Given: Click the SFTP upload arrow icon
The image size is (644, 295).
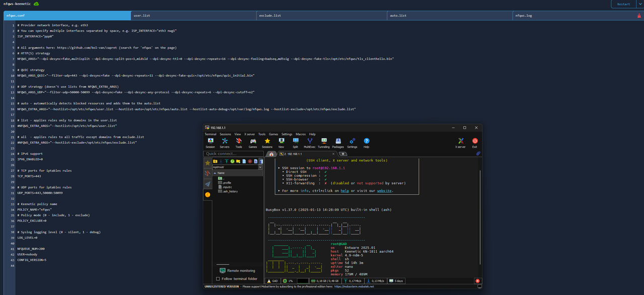Looking at the screenshot, I should pos(226,161).
